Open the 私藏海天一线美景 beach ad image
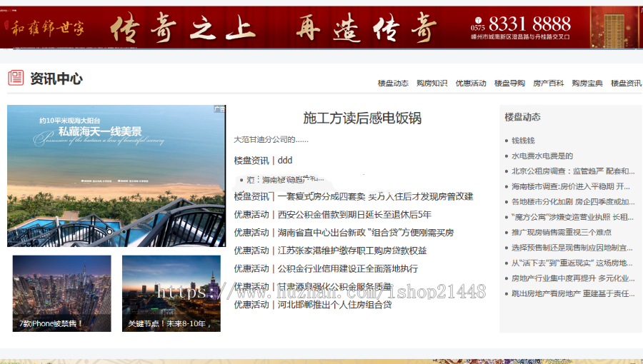Screen dimensions: 643x364 click(x=116, y=176)
